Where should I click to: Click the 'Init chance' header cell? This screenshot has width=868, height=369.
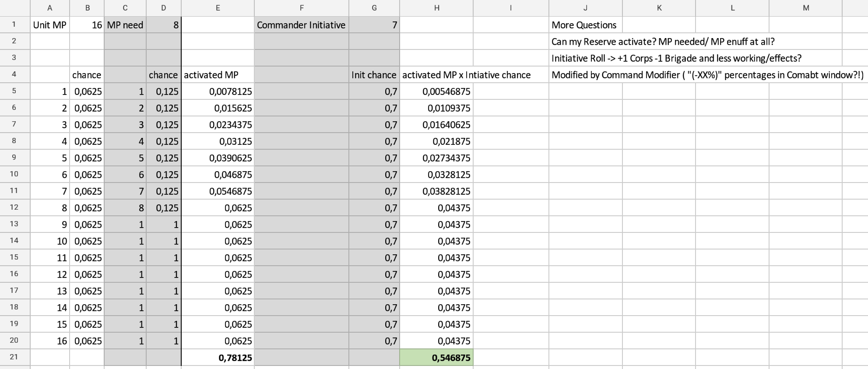[x=374, y=75]
